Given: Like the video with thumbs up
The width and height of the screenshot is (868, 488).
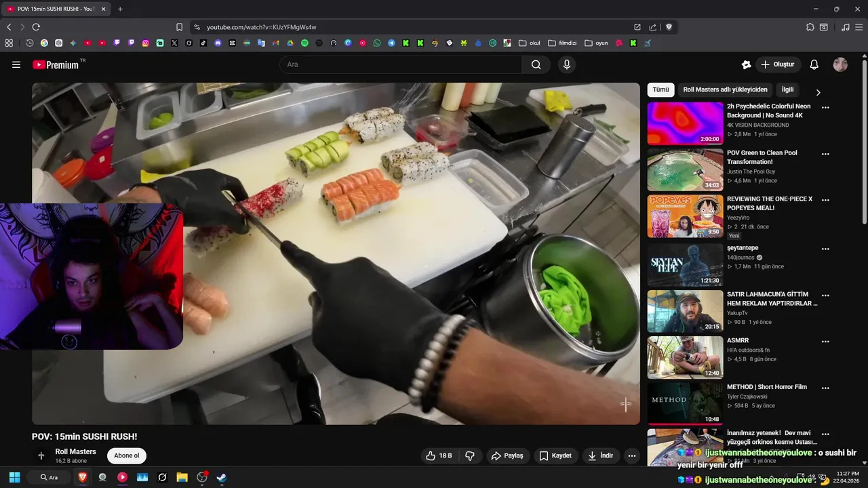Looking at the screenshot, I should [438, 455].
